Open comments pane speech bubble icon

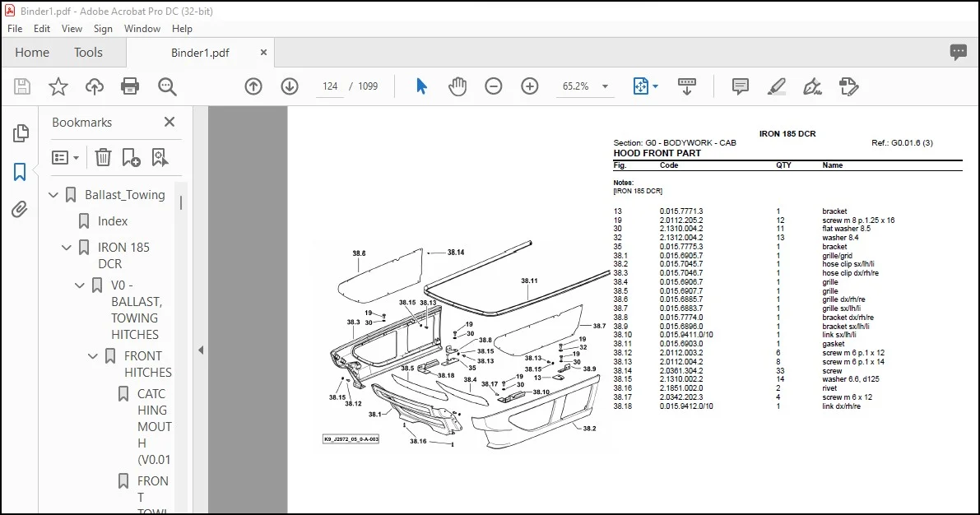pyautogui.click(x=958, y=52)
